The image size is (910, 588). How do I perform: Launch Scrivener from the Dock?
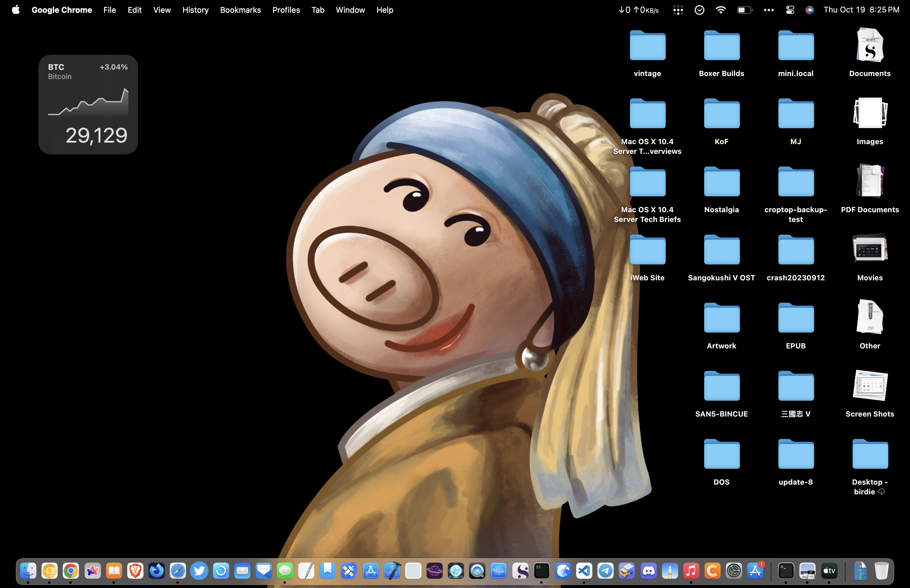(x=520, y=571)
